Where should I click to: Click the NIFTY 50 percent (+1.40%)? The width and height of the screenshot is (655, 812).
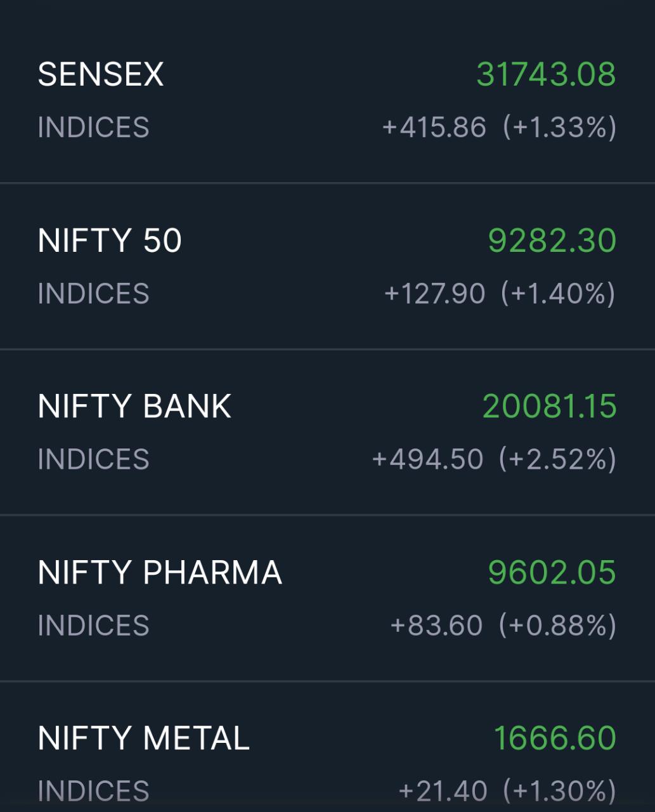[558, 294]
